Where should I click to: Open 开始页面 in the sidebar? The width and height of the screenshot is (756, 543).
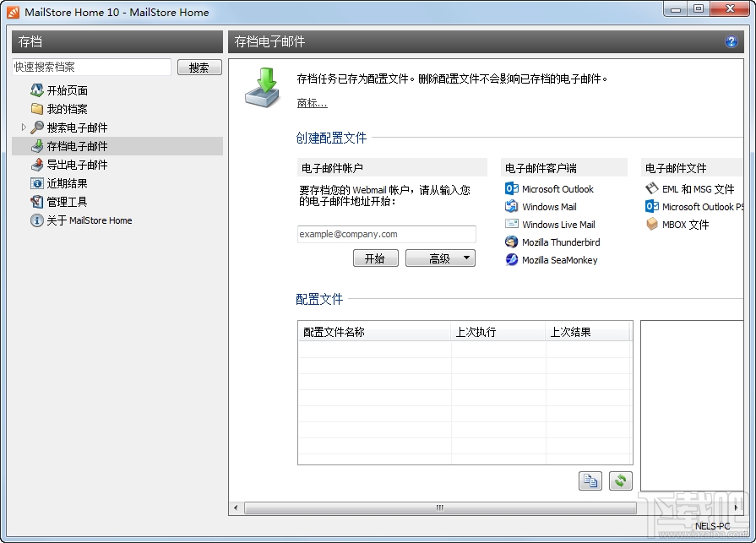[x=65, y=90]
